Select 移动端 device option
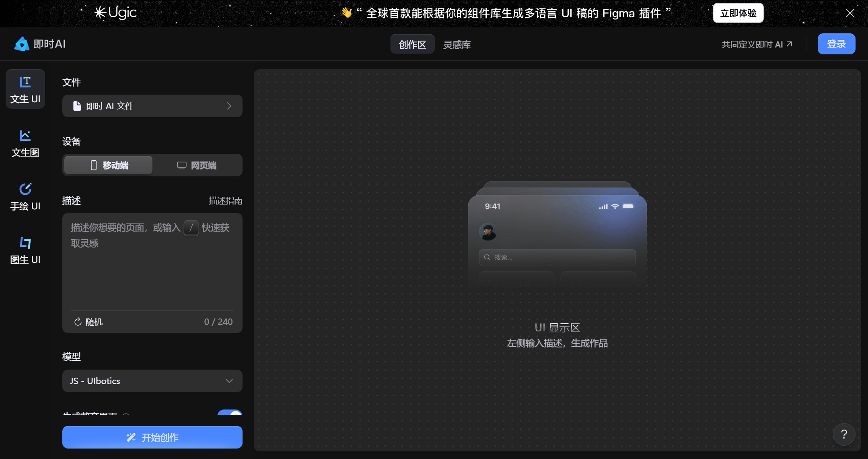 [x=109, y=165]
